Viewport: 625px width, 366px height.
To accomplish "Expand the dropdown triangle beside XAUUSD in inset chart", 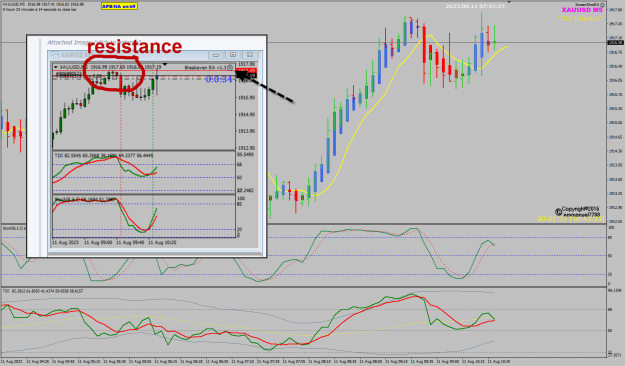I will click(x=56, y=67).
